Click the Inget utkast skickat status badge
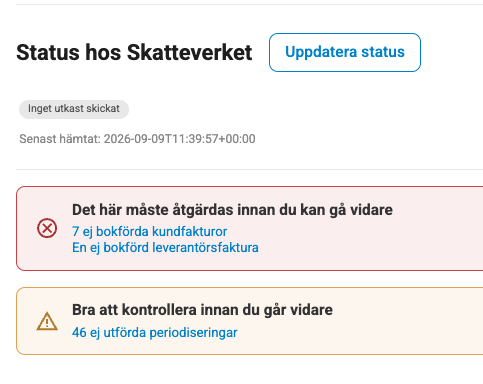The image size is (483, 384). click(74, 109)
